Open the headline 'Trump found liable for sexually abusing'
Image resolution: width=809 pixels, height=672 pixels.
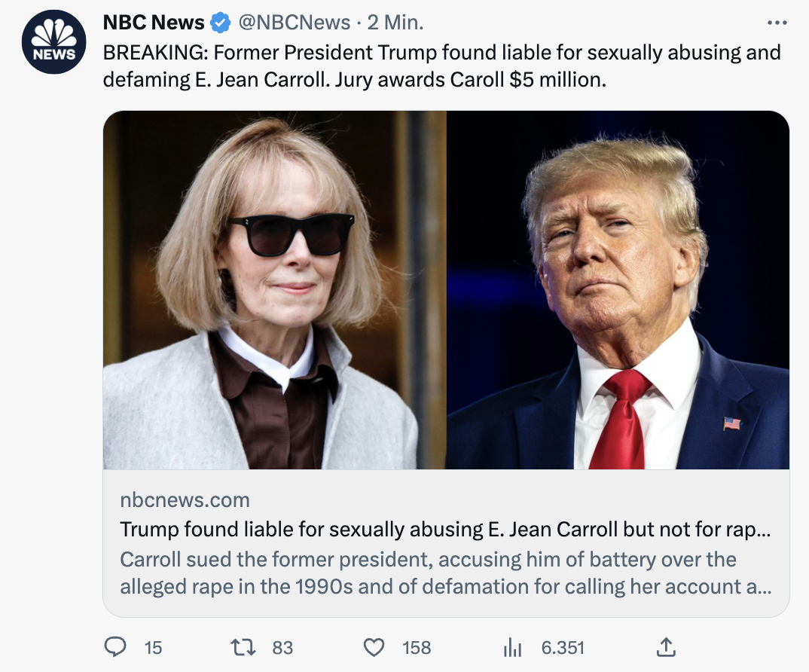click(x=444, y=530)
